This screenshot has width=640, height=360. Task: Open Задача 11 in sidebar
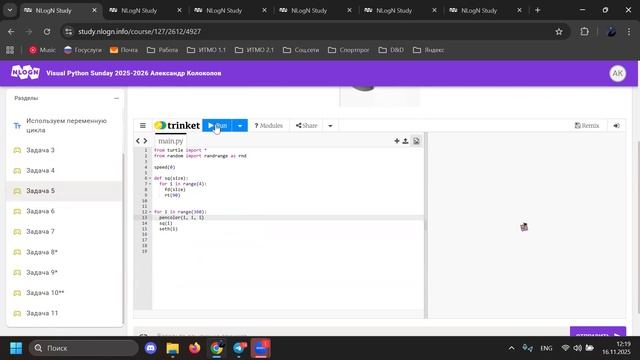click(65, 313)
